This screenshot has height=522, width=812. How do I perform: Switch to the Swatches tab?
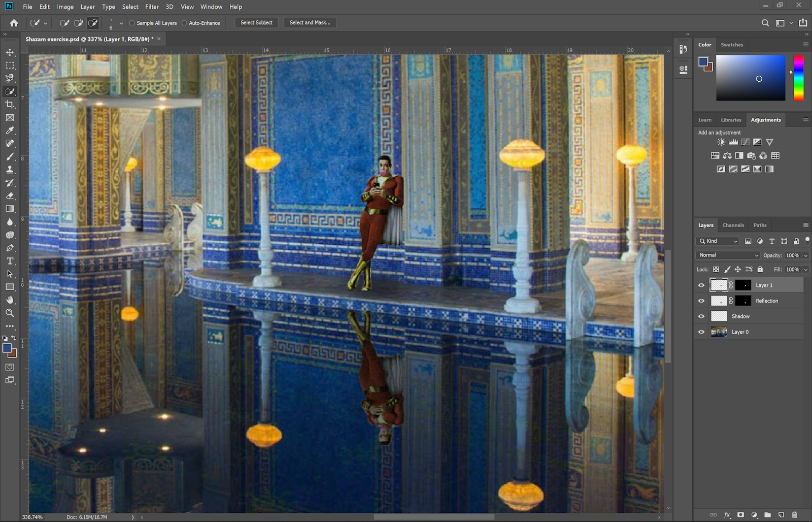(x=732, y=45)
